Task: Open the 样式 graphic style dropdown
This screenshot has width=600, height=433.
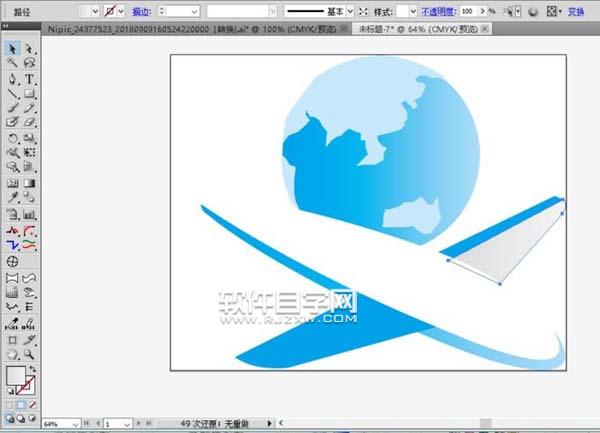Action: click(413, 11)
